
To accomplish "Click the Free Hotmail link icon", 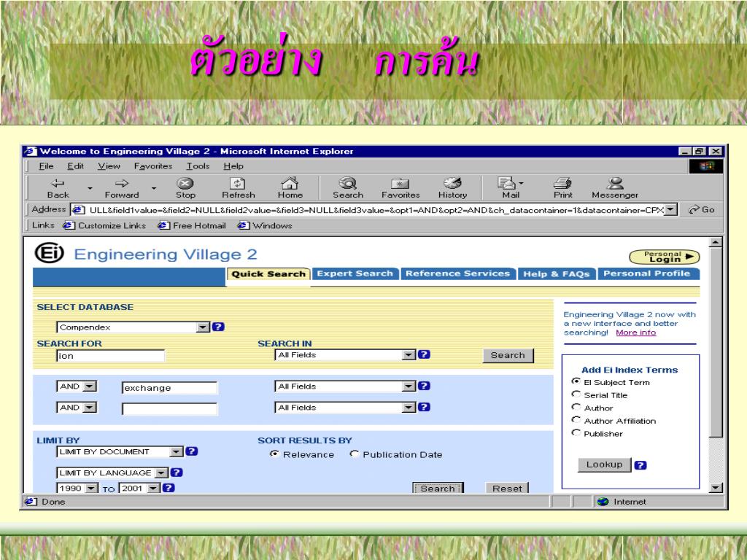I will coord(164,225).
